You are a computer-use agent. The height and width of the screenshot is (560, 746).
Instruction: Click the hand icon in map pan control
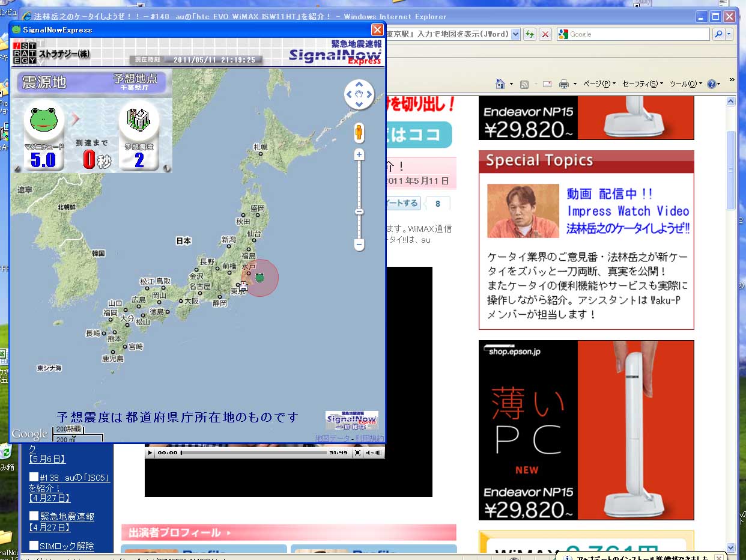359,94
